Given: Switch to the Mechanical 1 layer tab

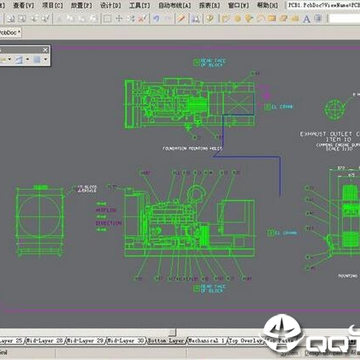Looking at the screenshot, I should [x=206, y=341].
